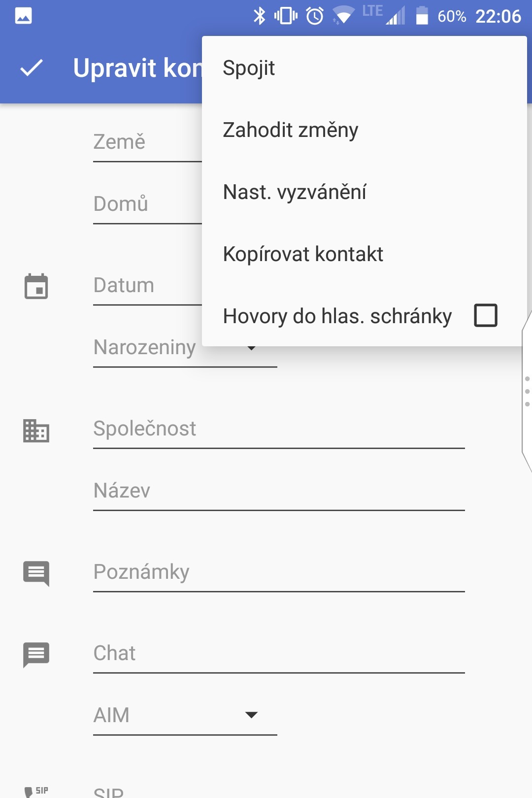Click the Společnost input field
Image resolution: width=532 pixels, height=798 pixels.
point(279,429)
